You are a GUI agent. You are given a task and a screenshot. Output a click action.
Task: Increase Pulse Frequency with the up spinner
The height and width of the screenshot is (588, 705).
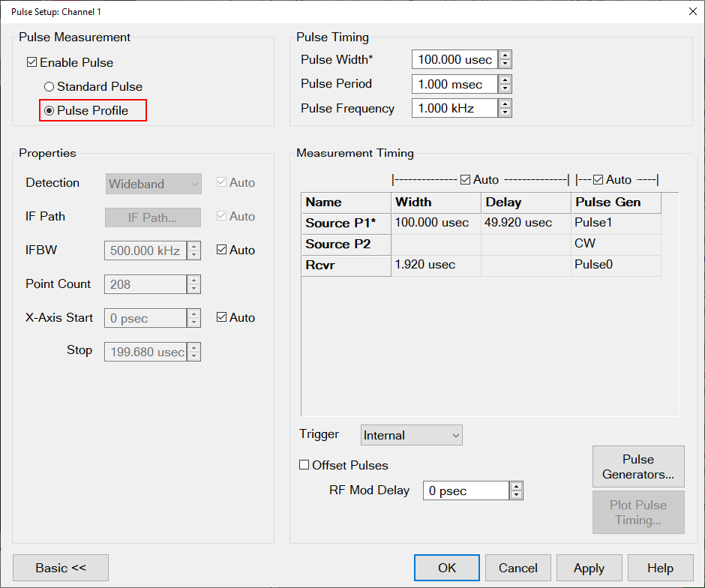(505, 104)
